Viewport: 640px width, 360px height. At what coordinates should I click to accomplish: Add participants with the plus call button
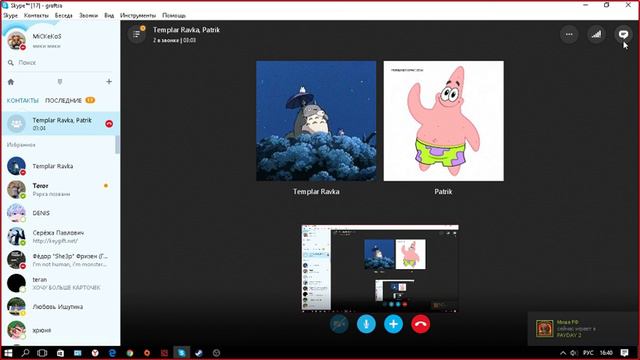click(x=393, y=324)
